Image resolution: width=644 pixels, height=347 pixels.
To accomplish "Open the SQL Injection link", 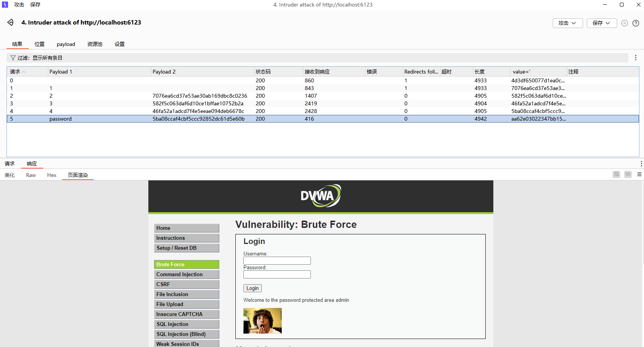I will tap(187, 324).
